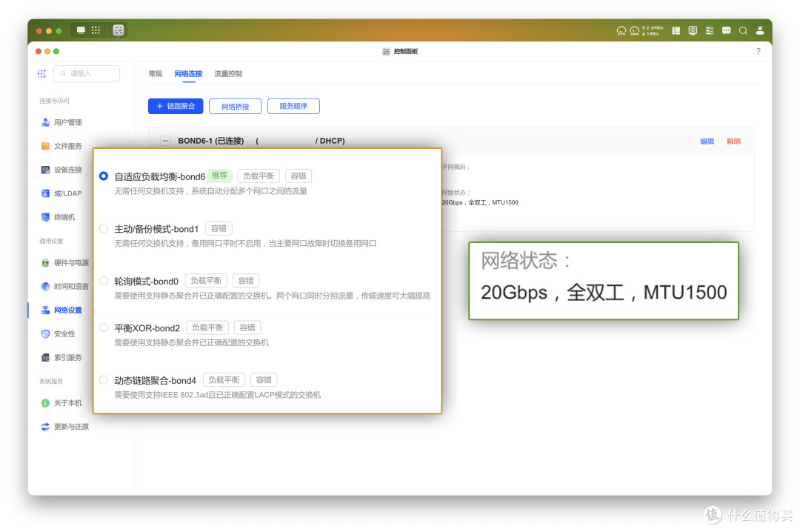The width and height of the screenshot is (800, 532).
Task: Open 更新与还原 page
Action: coord(64,427)
